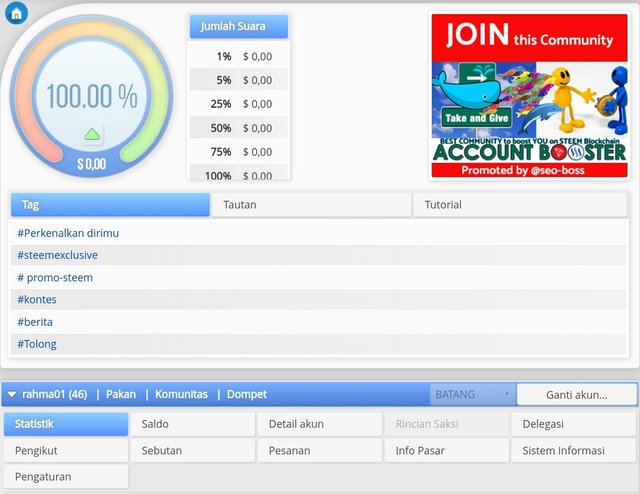
Task: Open the Sistem Informasi tab
Action: coord(573,450)
